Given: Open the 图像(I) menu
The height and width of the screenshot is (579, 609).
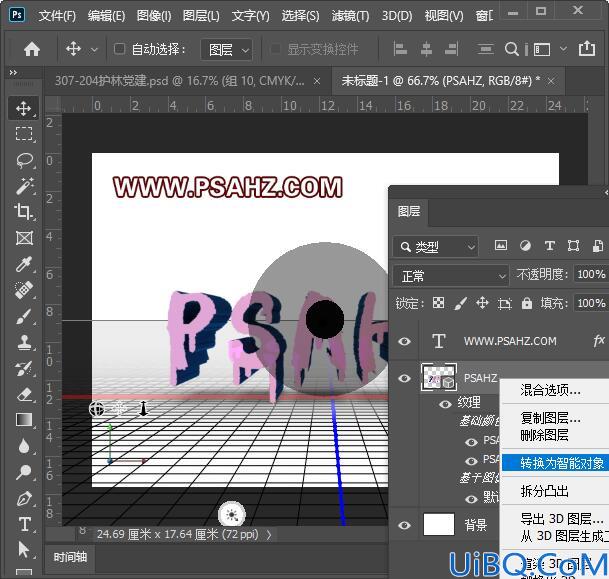Looking at the screenshot, I should 154,16.
